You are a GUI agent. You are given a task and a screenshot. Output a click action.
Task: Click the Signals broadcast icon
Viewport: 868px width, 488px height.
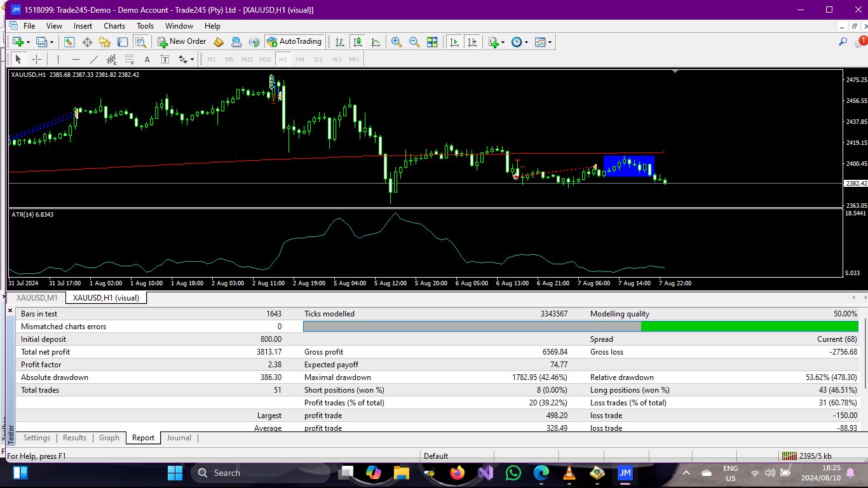254,42
